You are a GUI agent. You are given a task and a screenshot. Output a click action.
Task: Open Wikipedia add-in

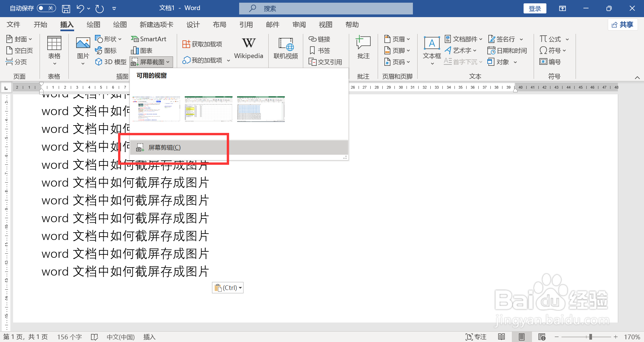[249, 48]
